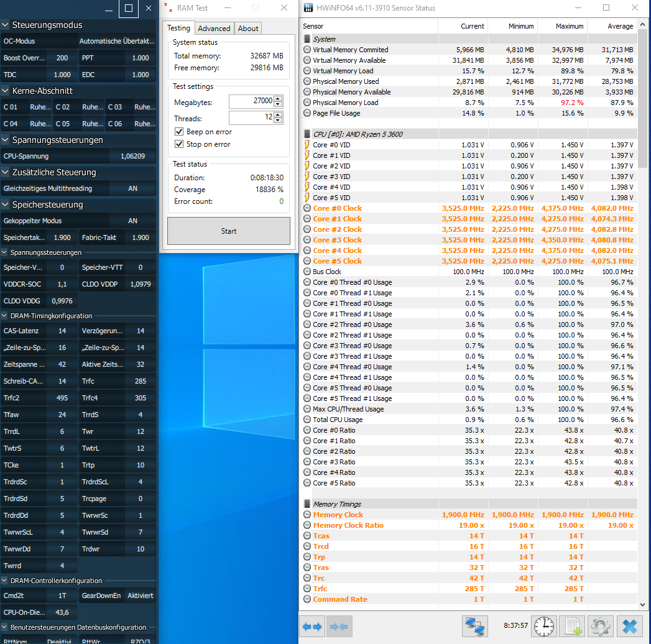Viewport: 651px width, 644px height.
Task: Click Total CPU Usage sensor icon
Action: pos(307,420)
